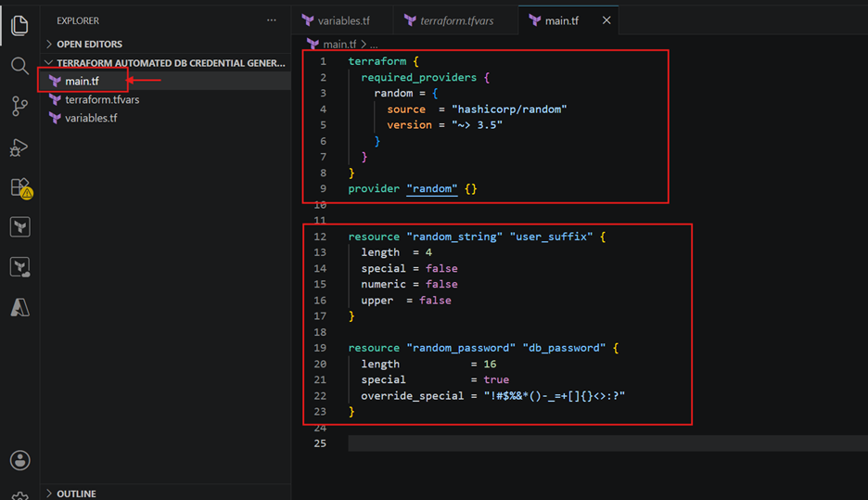This screenshot has width=868, height=500.
Task: Open the Azure view icon
Action: pos(19,307)
